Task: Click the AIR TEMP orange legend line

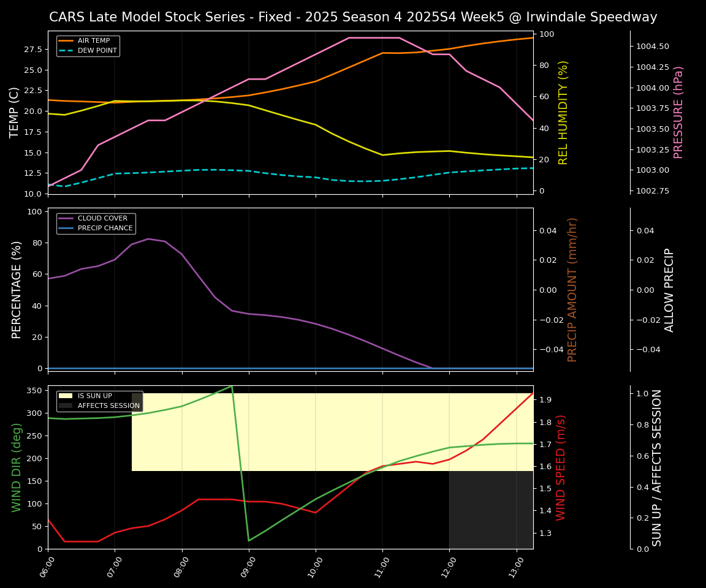Action: [66, 41]
